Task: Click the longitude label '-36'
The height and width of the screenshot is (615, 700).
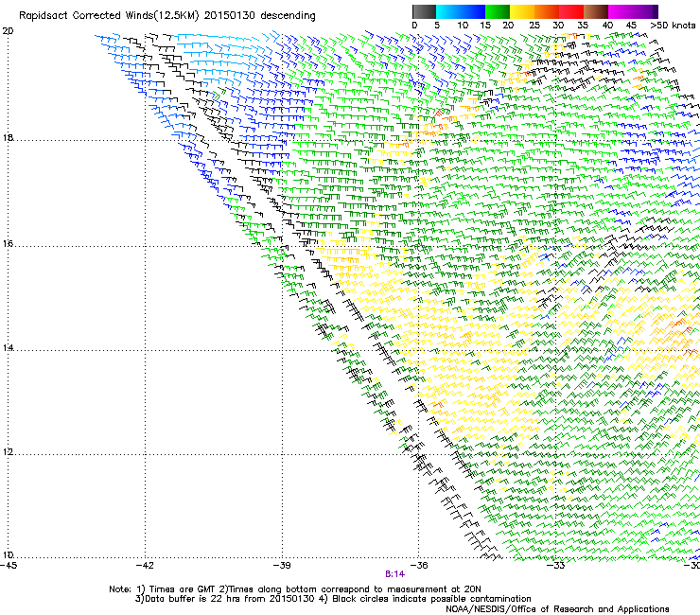Action: [x=419, y=566]
